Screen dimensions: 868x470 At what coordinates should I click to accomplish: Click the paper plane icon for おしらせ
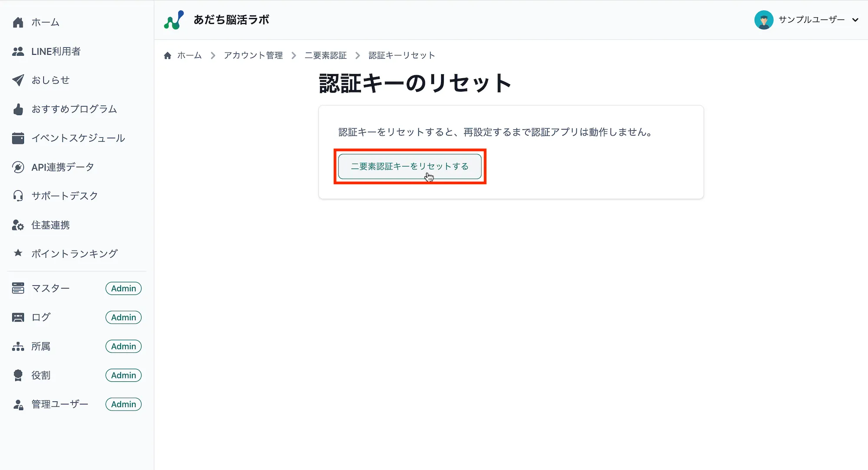(x=18, y=80)
